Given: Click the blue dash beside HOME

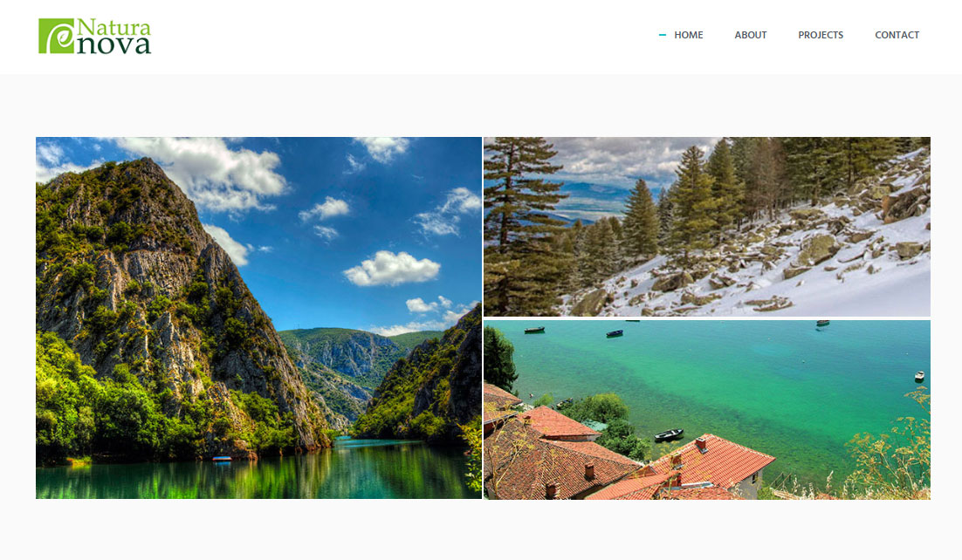Looking at the screenshot, I should point(662,35).
